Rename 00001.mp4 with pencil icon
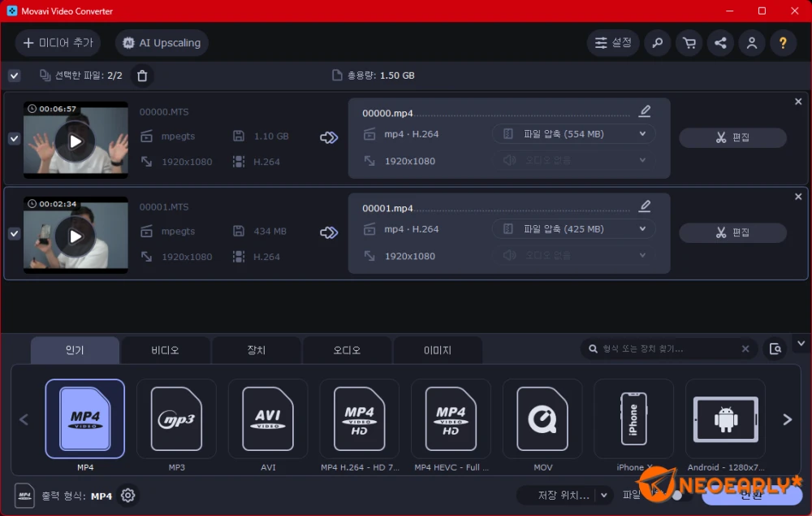The height and width of the screenshot is (516, 812). click(x=645, y=206)
